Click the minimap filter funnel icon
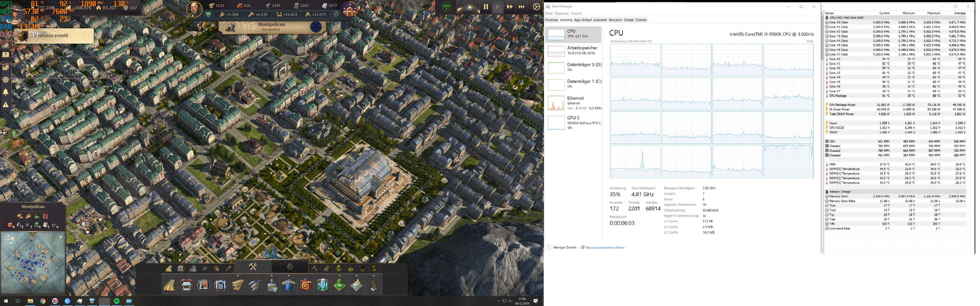 coord(60,238)
